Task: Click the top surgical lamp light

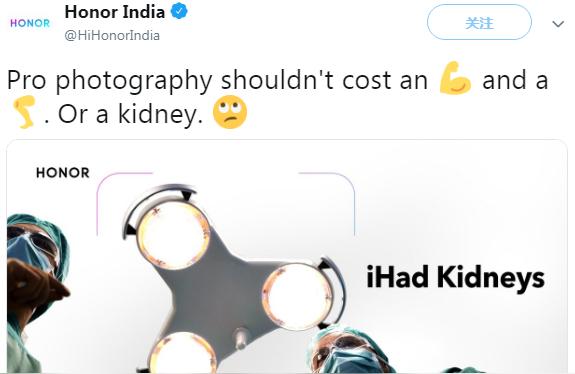Action: click(173, 235)
